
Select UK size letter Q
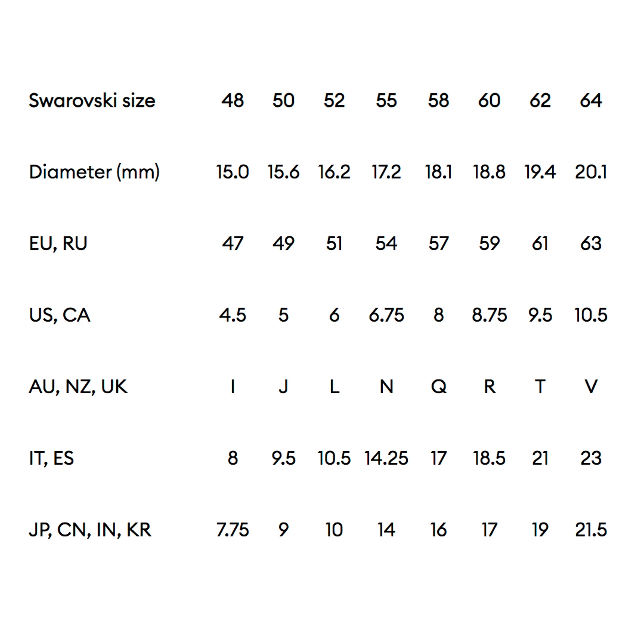coord(439,387)
